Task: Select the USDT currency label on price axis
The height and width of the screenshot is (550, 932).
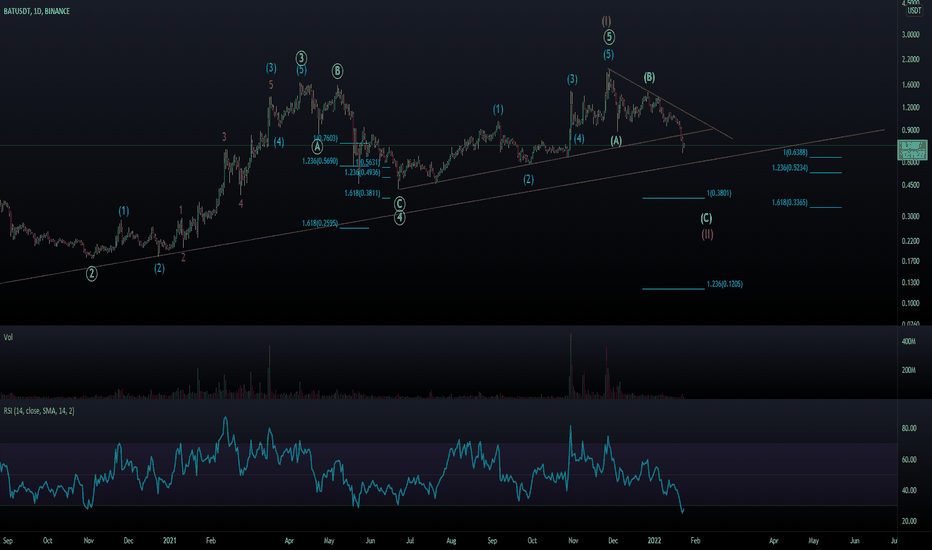Action: pyautogui.click(x=914, y=11)
